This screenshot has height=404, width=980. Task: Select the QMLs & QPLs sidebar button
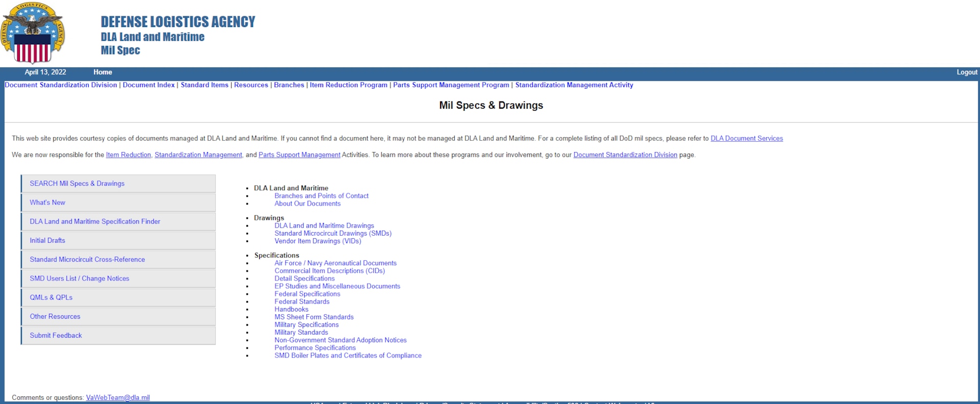tap(118, 297)
